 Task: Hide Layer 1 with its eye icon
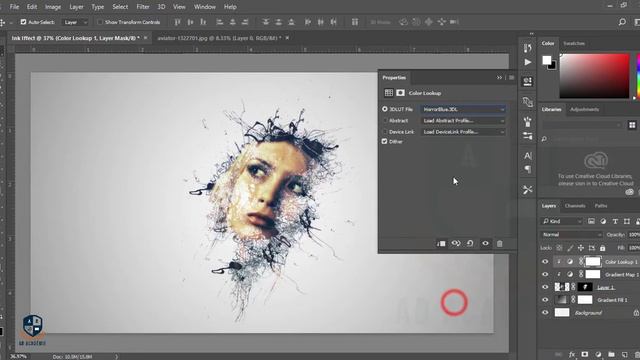point(545,287)
